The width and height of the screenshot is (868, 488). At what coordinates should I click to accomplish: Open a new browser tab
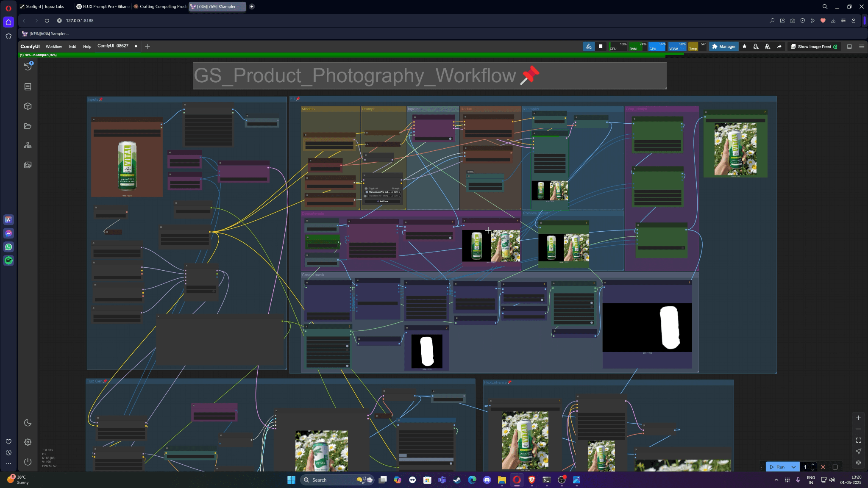pos(252,6)
